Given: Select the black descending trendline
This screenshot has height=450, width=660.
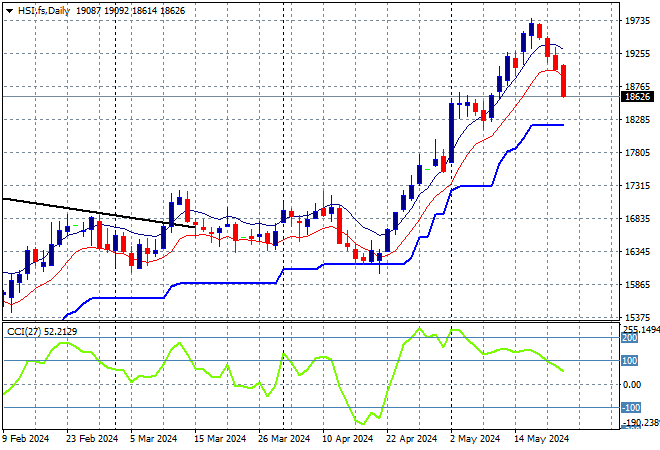Looking at the screenshot, I should [x=98, y=213].
